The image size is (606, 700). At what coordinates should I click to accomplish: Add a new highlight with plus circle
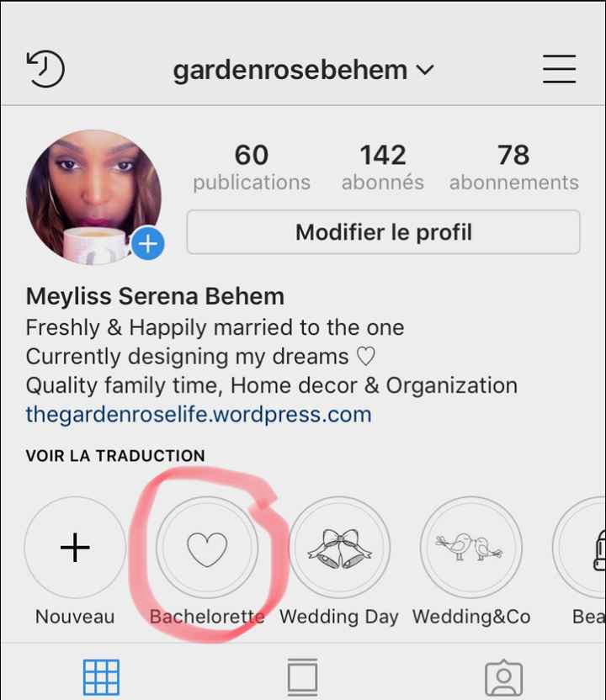[75, 548]
